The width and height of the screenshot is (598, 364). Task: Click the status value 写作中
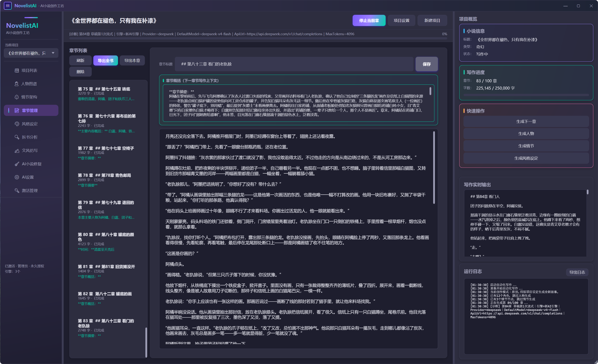coord(482,54)
